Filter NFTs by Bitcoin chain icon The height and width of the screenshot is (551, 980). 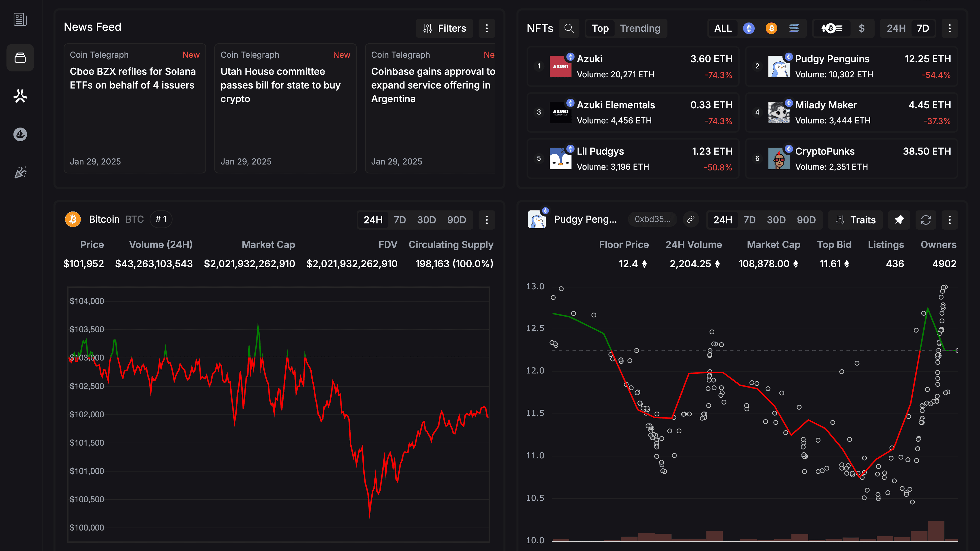(x=771, y=28)
